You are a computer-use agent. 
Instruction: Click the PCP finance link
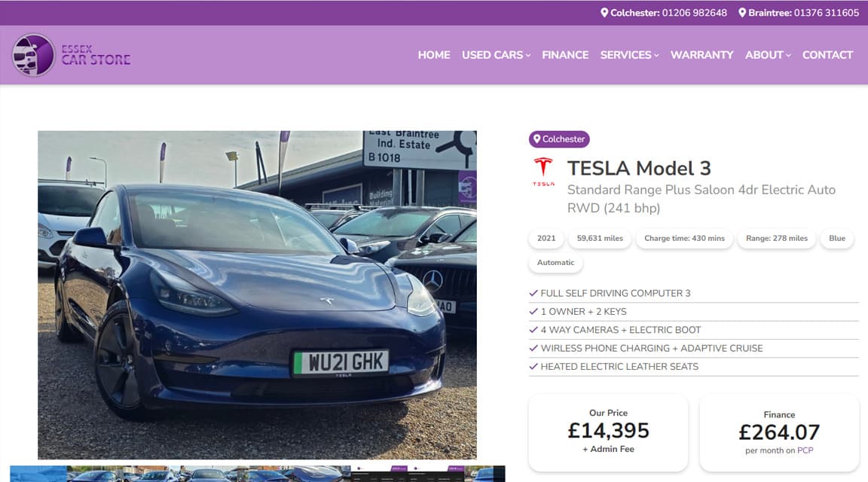(805, 450)
